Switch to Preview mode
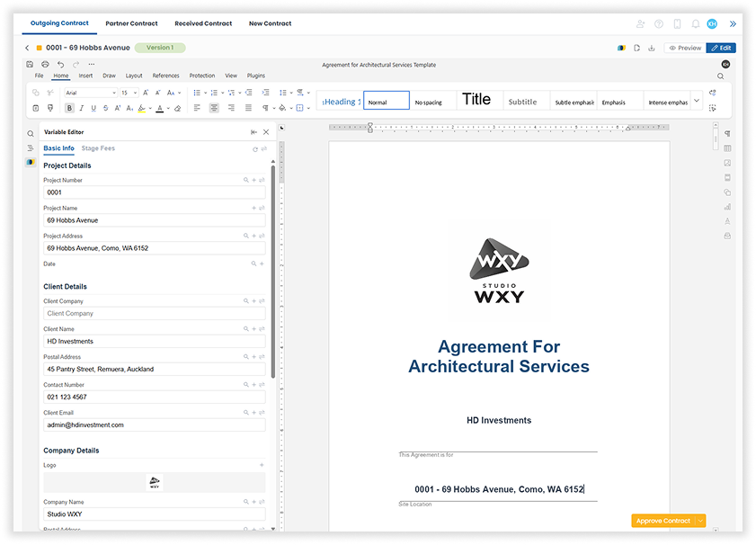Viewport: 756px width, 545px height. 685,48
